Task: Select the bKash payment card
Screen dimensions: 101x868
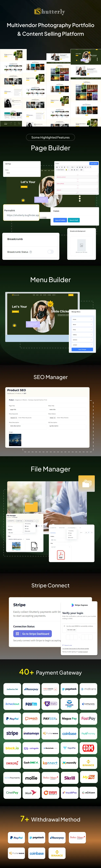Action: coord(31,793)
